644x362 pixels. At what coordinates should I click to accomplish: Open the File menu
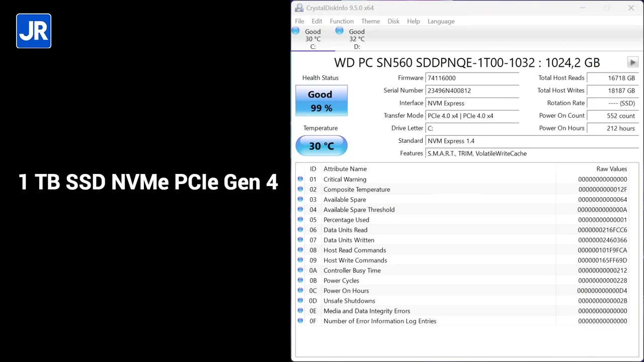[x=299, y=21]
